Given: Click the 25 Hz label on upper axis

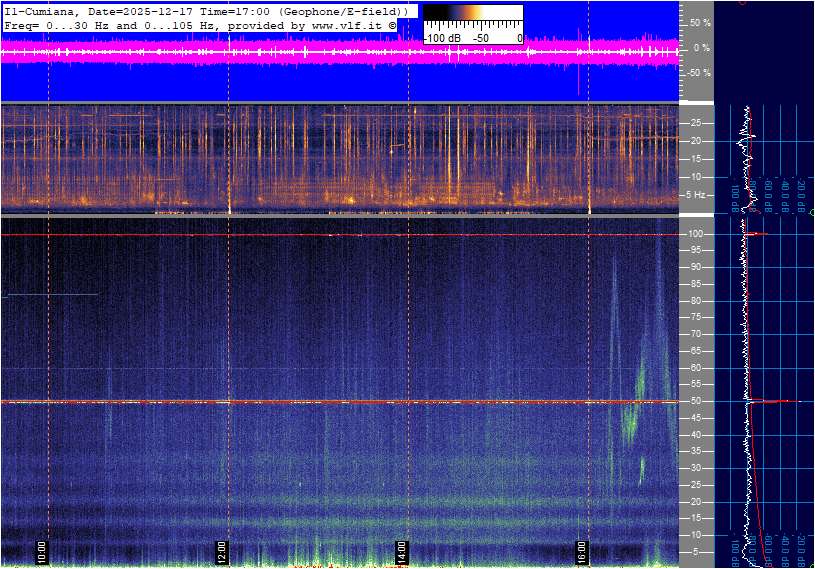Looking at the screenshot, I should [695, 123].
